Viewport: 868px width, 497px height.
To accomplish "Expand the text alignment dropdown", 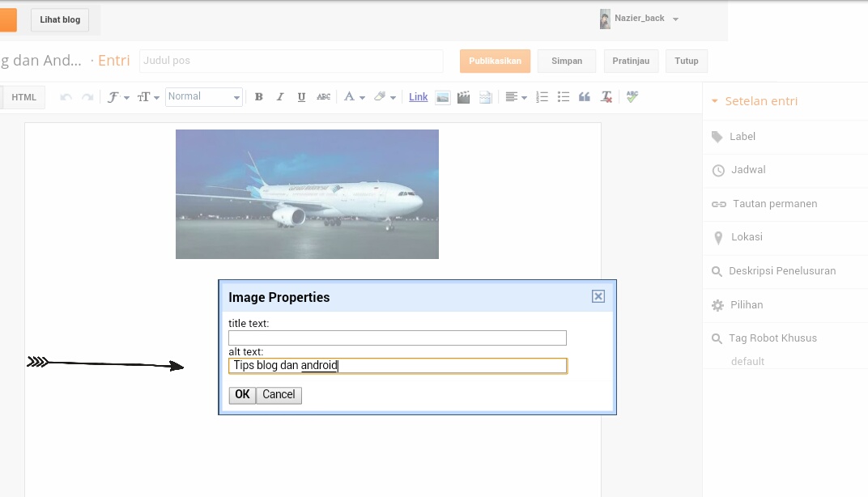I will pos(516,97).
